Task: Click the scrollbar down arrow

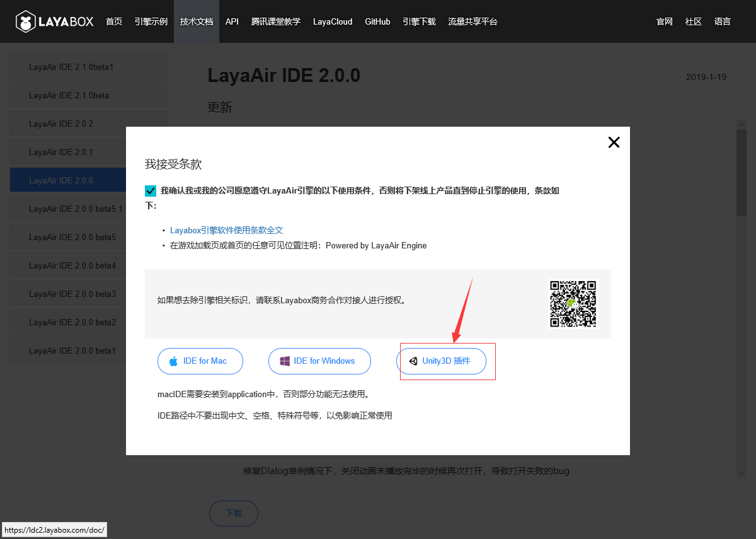Action: tap(741, 473)
